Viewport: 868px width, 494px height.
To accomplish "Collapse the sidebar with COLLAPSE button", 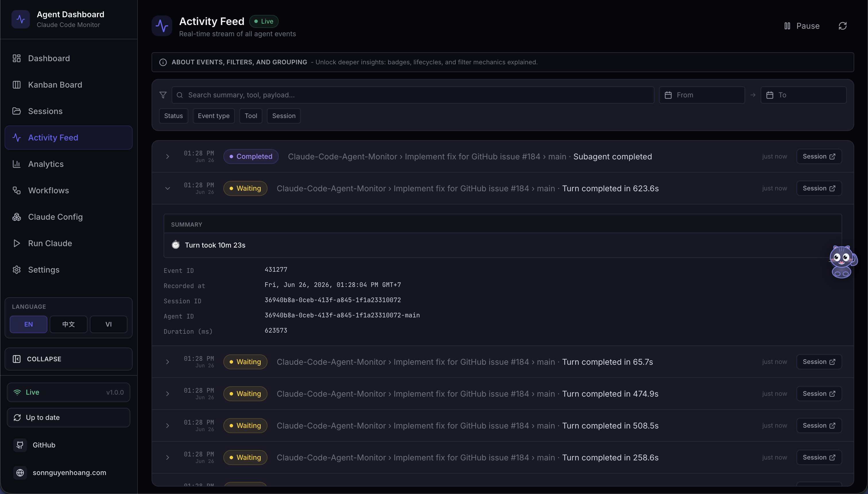I will [x=69, y=359].
